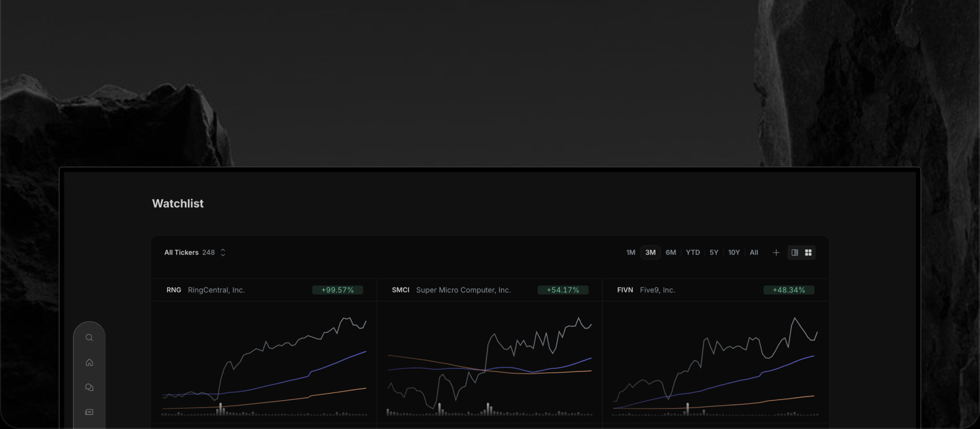Open search from the sidebar magnifier icon
Screen dimensions: 980x429
pos(89,338)
